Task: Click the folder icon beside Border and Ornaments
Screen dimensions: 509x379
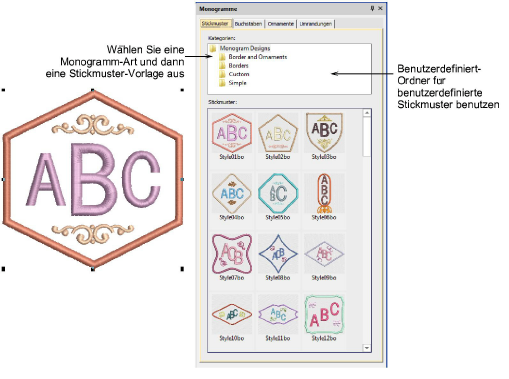Action: tap(222, 57)
